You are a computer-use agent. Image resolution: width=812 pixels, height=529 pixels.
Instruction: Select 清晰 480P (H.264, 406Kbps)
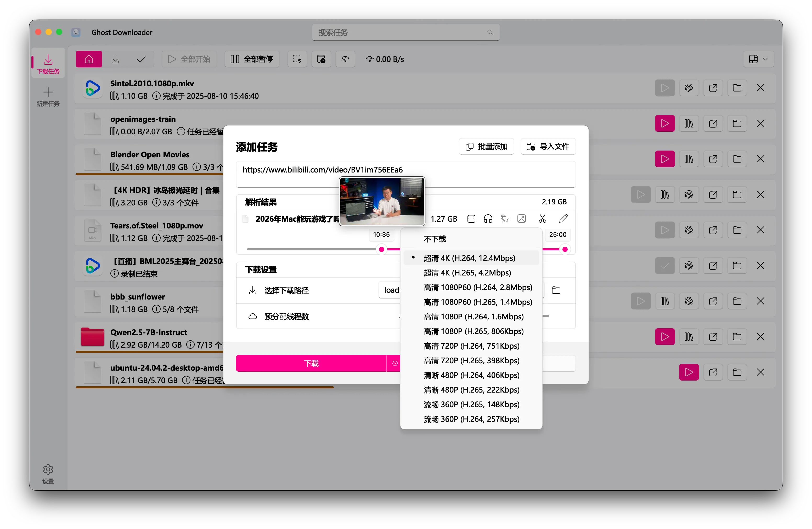pyautogui.click(x=471, y=375)
